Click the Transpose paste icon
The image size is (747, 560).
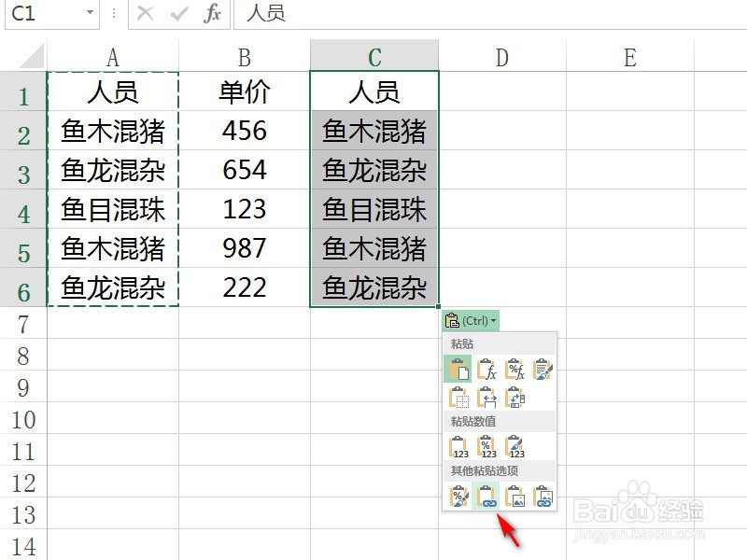pyautogui.click(x=515, y=398)
